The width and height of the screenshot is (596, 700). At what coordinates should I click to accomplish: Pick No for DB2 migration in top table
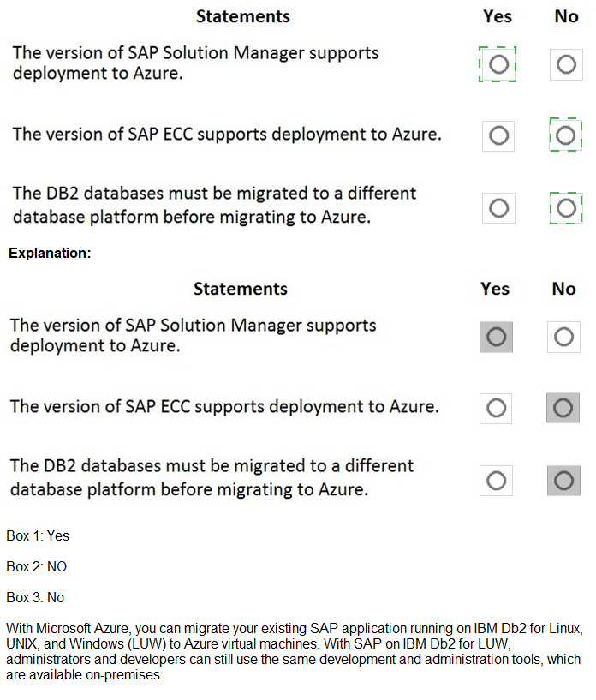[565, 207]
